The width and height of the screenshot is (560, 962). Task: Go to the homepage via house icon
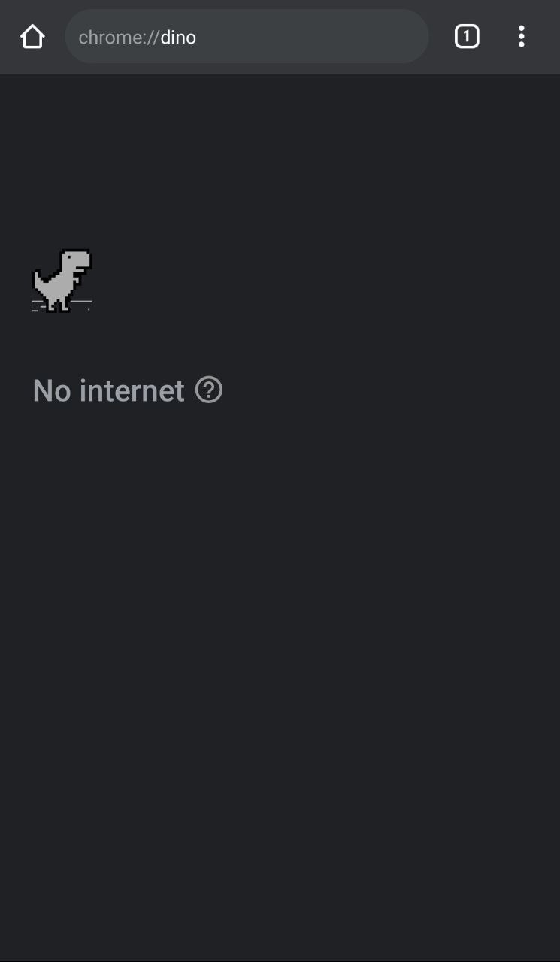click(x=32, y=36)
